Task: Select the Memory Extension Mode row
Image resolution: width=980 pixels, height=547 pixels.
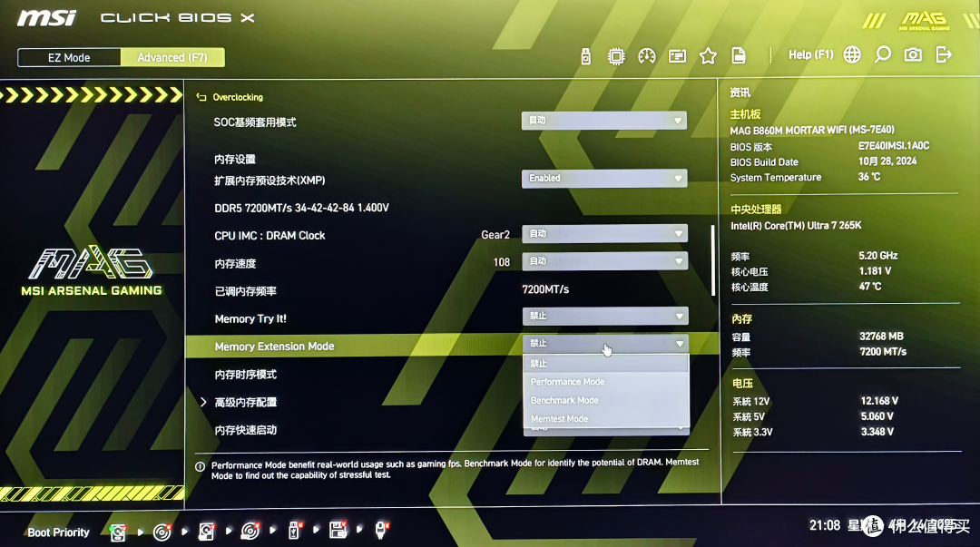Action: [x=451, y=346]
